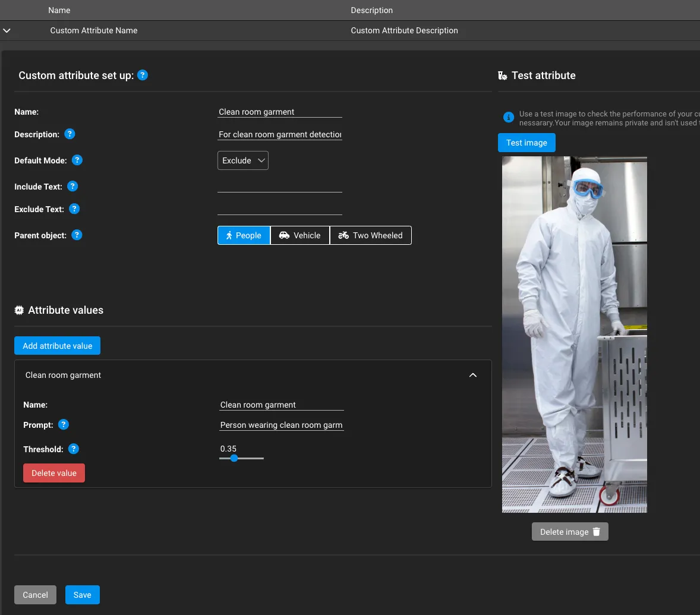Image resolution: width=700 pixels, height=615 pixels.
Task: Show Exclude Text help tooltip
Action: (x=74, y=209)
